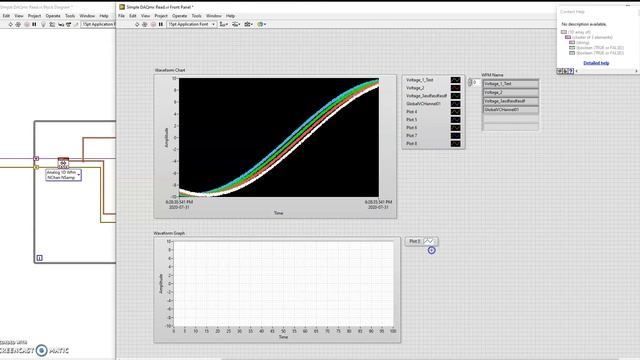Click Run arrow in Front Panel toolbar
Image resolution: width=640 pixels, height=360 pixels.
(137, 24)
